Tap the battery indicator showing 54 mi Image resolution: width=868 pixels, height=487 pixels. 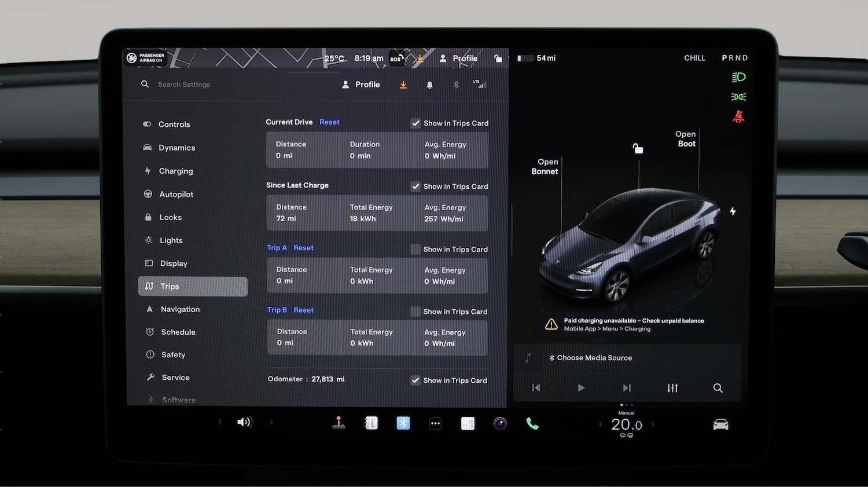[536, 58]
